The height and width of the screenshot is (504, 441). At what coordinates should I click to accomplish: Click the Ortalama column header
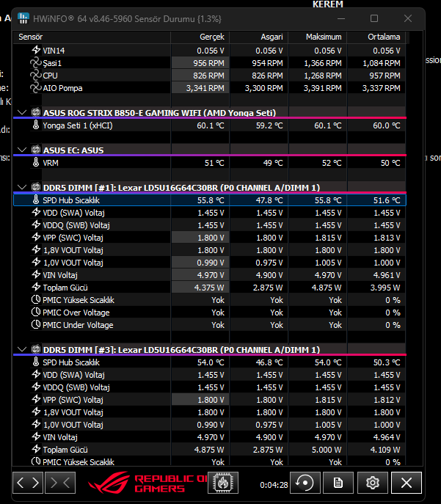[x=376, y=37]
